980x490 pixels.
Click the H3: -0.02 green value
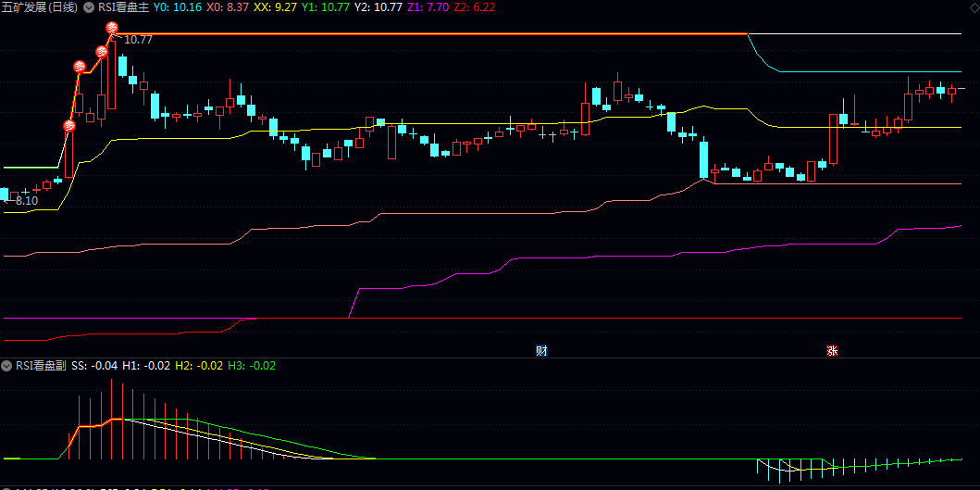click(252, 366)
